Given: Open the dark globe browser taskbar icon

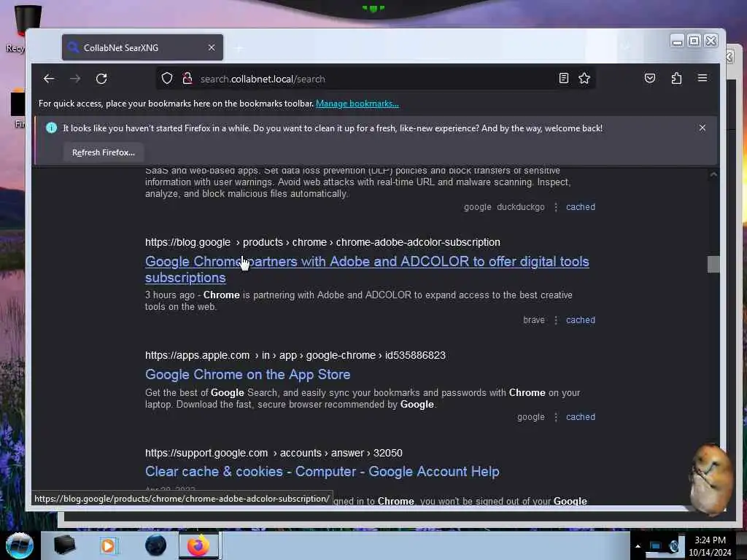Looking at the screenshot, I should pos(156,545).
